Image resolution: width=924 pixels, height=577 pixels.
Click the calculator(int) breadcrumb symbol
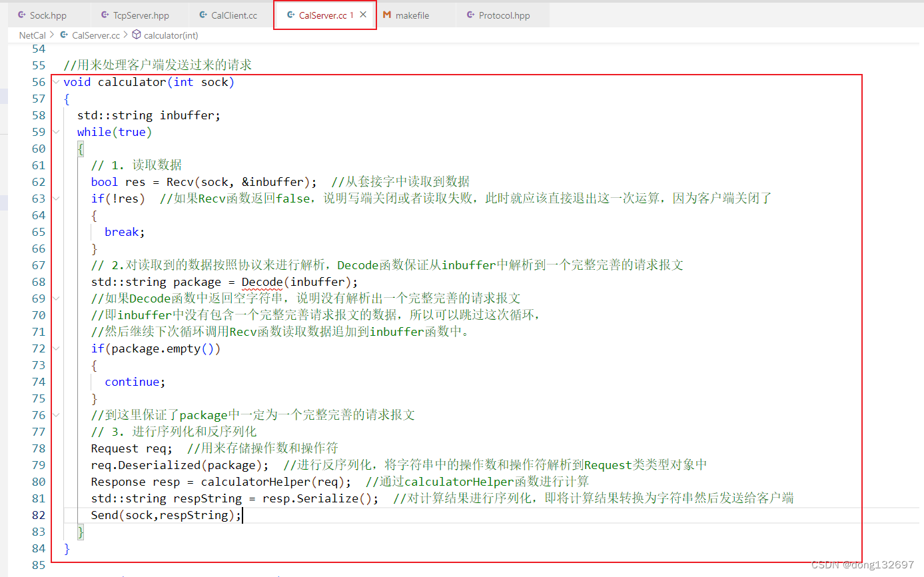click(171, 35)
